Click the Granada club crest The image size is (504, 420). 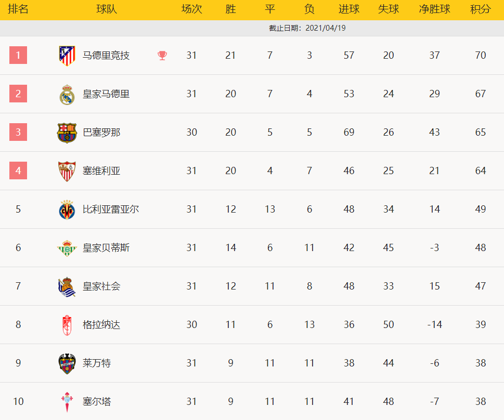tap(67, 325)
